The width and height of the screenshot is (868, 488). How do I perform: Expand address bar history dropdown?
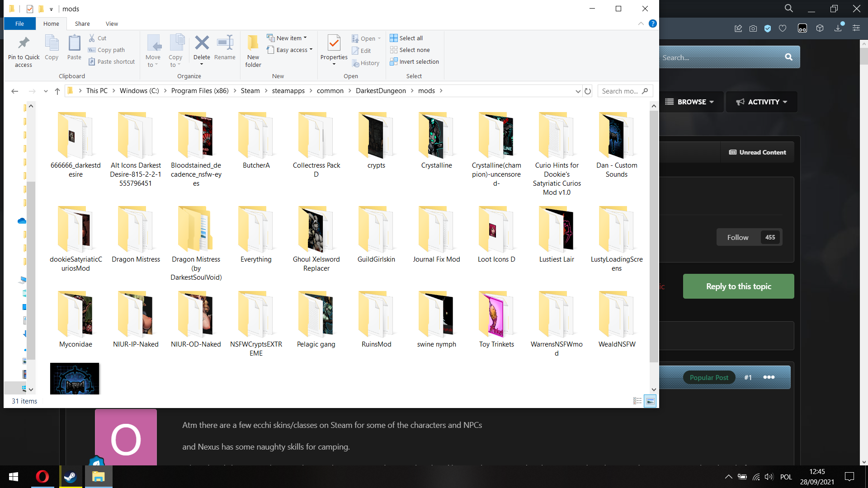click(578, 91)
